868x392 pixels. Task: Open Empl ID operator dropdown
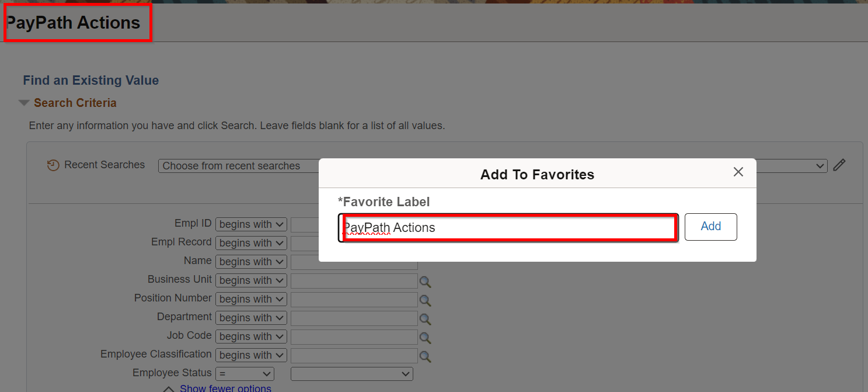pyautogui.click(x=251, y=224)
